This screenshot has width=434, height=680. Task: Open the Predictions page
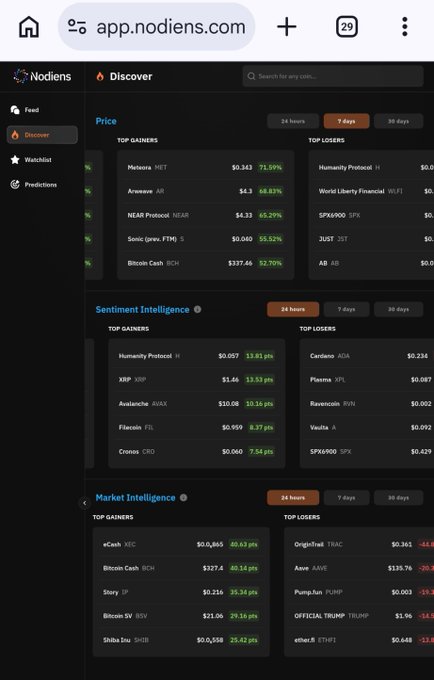42,184
